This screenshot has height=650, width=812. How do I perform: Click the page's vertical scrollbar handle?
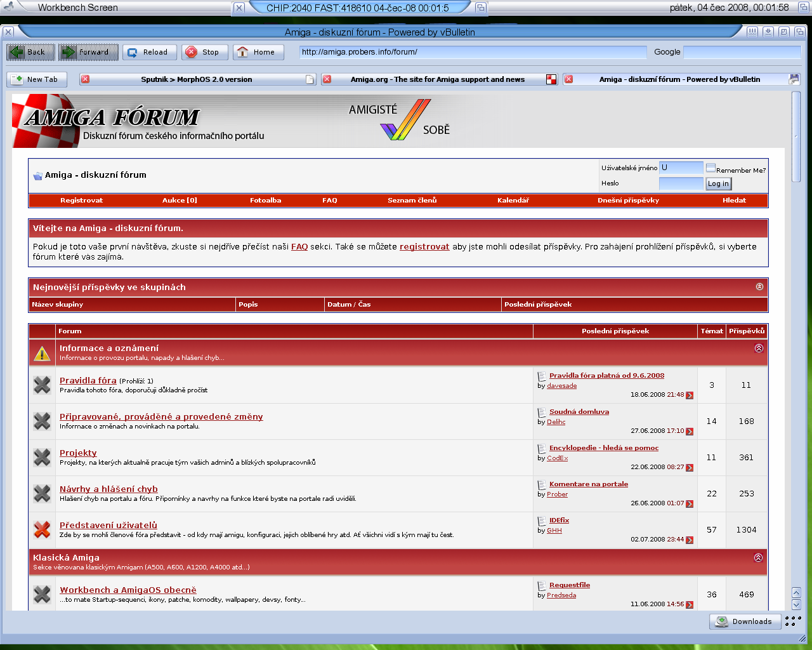(796, 136)
